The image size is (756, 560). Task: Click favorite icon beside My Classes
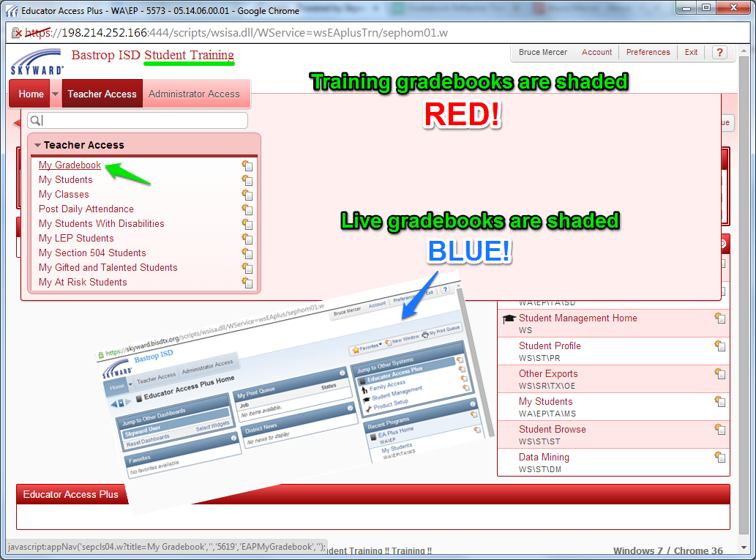point(247,195)
